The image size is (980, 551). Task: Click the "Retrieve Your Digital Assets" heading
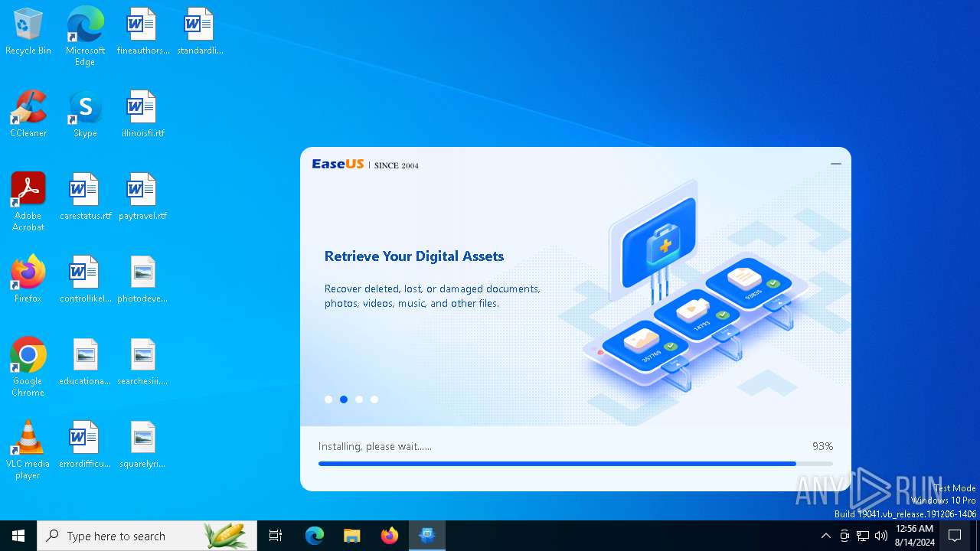tap(414, 256)
